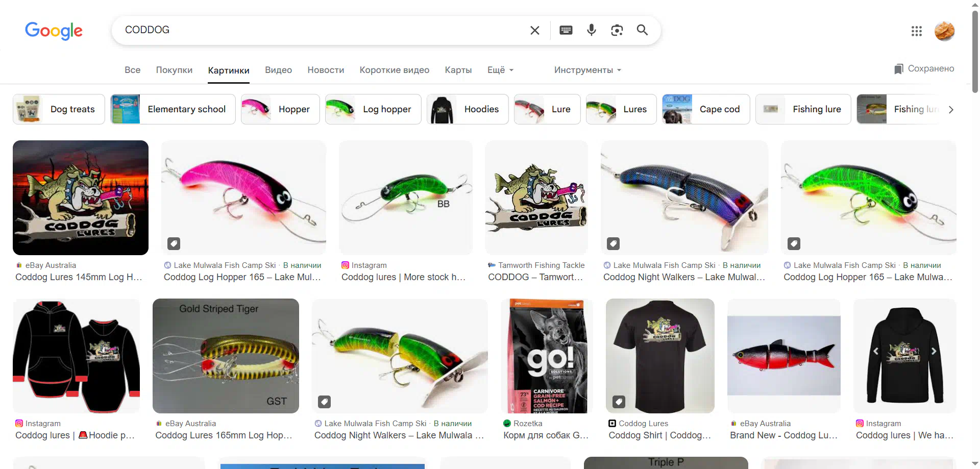Filter by Cape cod chip
980x469 pixels.
pyautogui.click(x=706, y=109)
